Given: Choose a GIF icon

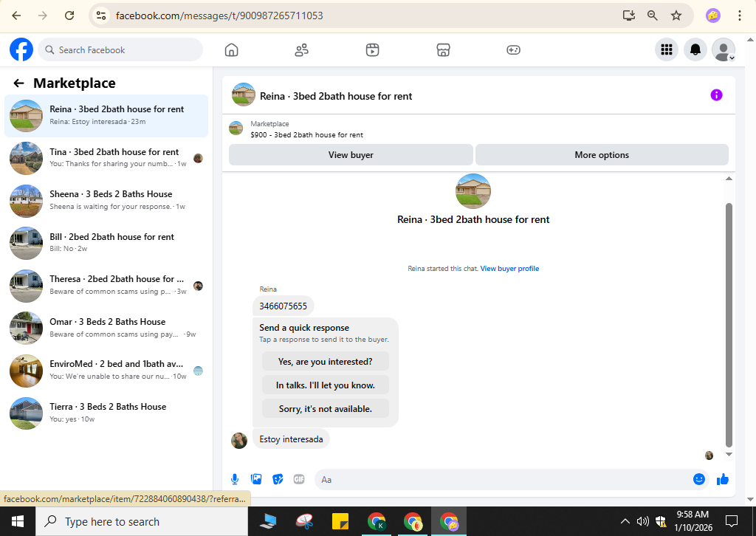Looking at the screenshot, I should [299, 479].
